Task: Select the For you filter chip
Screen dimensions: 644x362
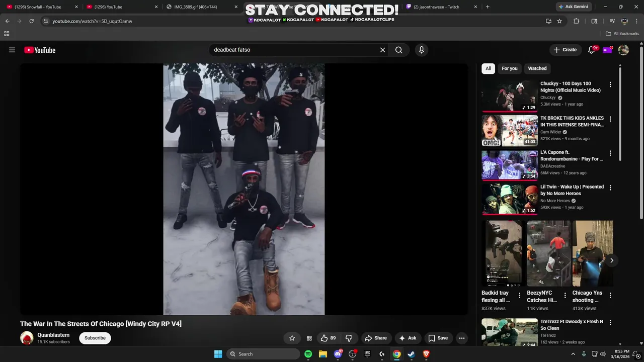Action: [x=510, y=68]
